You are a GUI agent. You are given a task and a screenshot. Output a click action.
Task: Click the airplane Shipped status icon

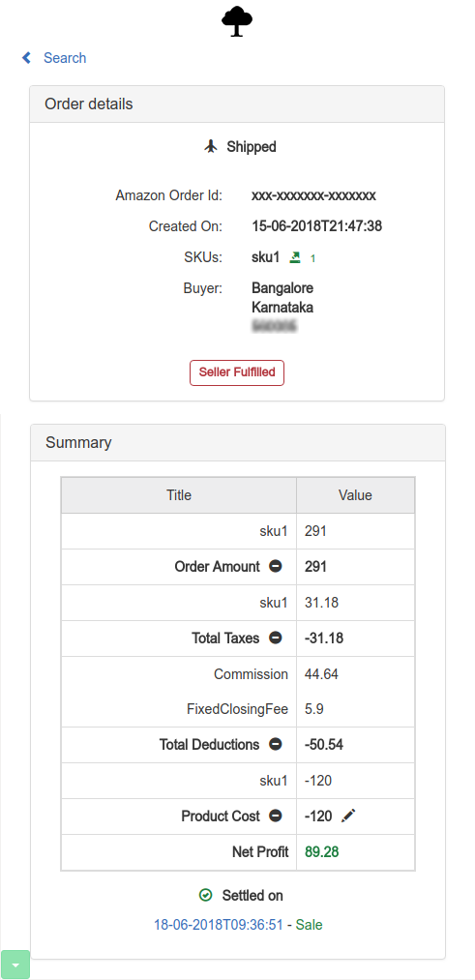(x=211, y=147)
